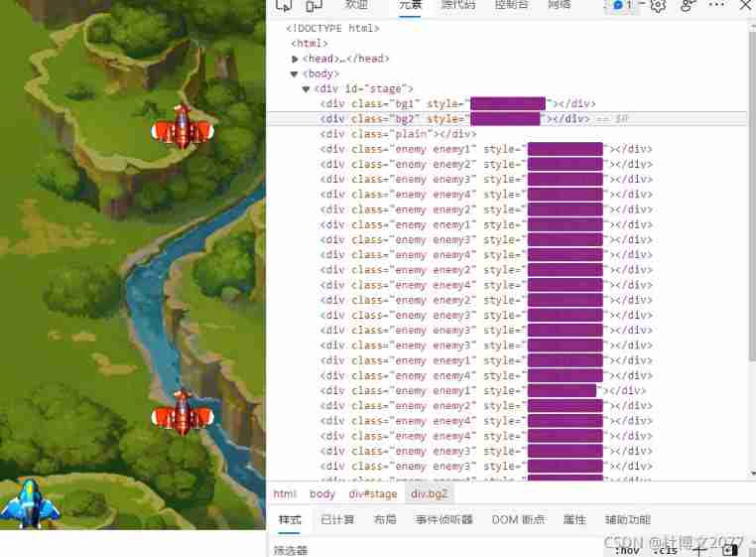Select the last fully visible enemy3 row
756x557 pixels.
click(x=486, y=467)
